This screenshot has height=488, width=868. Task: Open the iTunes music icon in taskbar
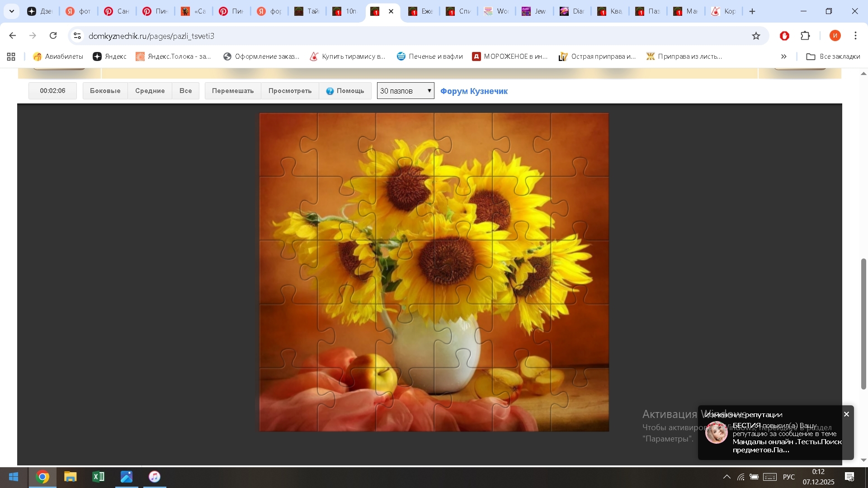[155, 477]
